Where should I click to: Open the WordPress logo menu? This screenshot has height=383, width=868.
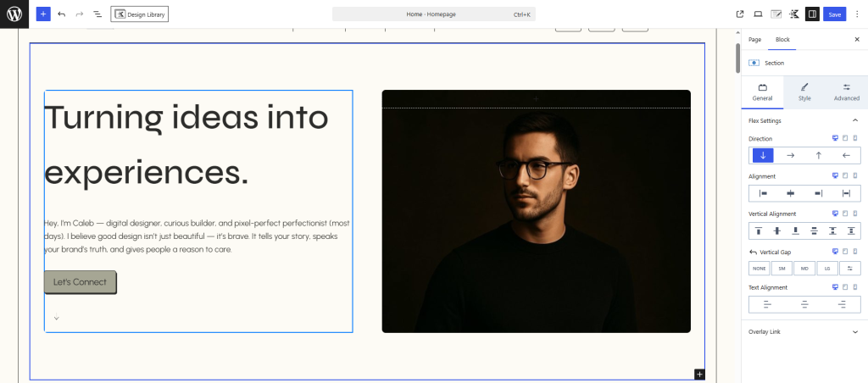click(14, 14)
